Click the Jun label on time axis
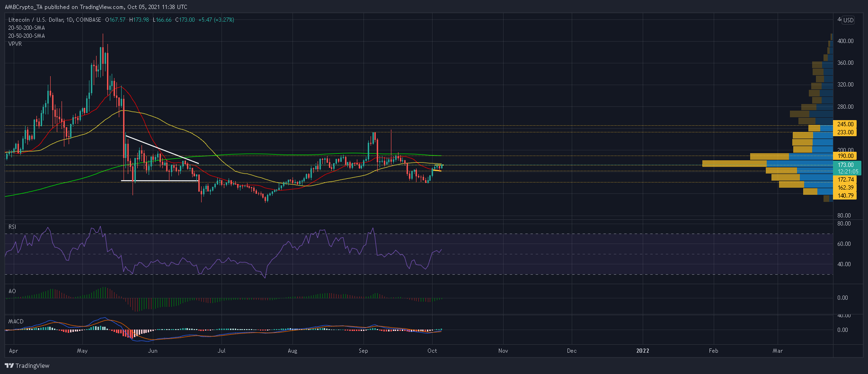 click(152, 351)
